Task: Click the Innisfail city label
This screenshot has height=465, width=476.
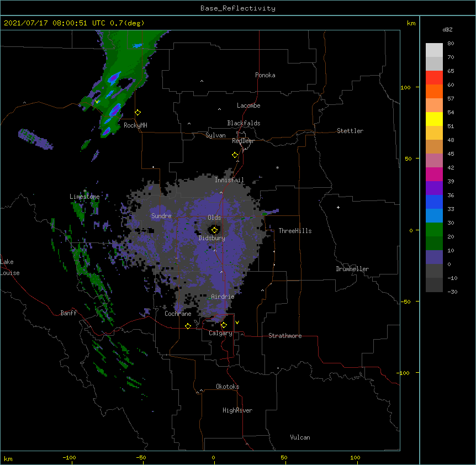Action: coord(229,180)
